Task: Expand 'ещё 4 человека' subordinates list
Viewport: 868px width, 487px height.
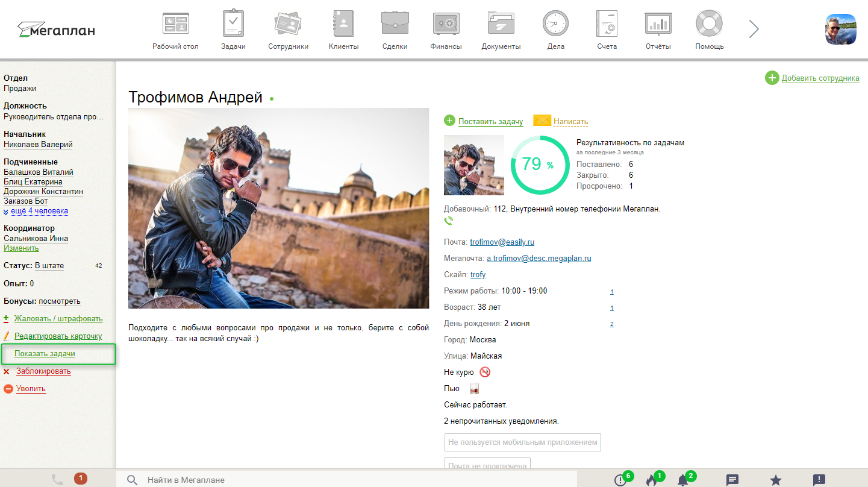Action: [x=39, y=211]
